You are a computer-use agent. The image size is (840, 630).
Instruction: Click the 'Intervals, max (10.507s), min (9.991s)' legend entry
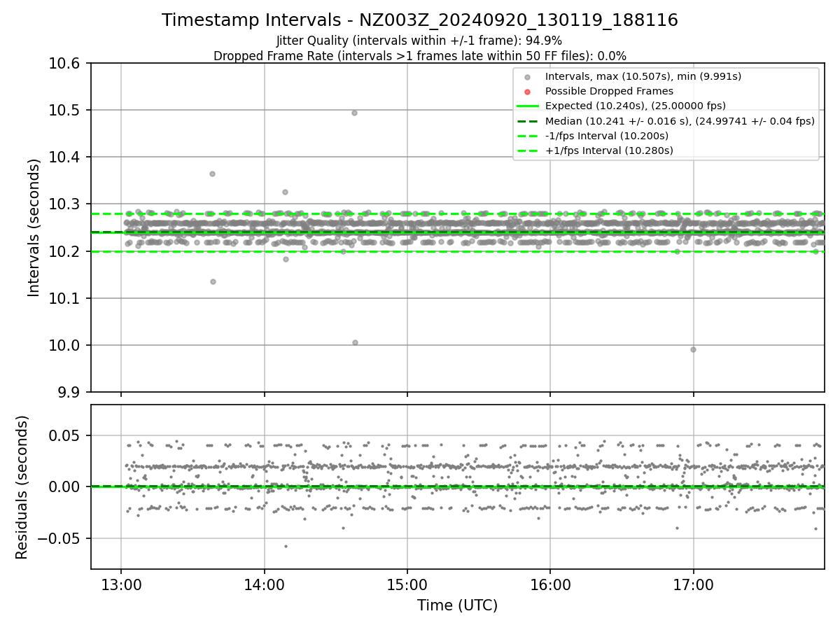(643, 76)
